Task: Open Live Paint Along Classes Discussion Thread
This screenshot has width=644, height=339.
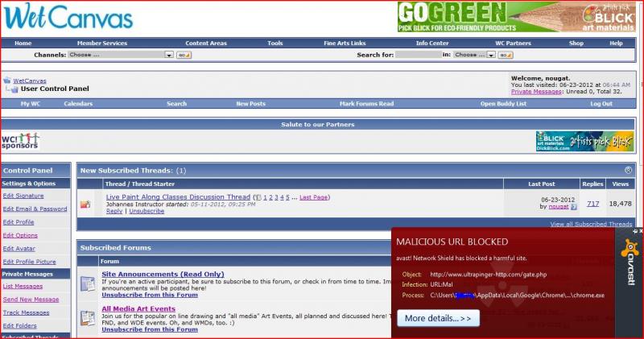Action: [x=178, y=197]
